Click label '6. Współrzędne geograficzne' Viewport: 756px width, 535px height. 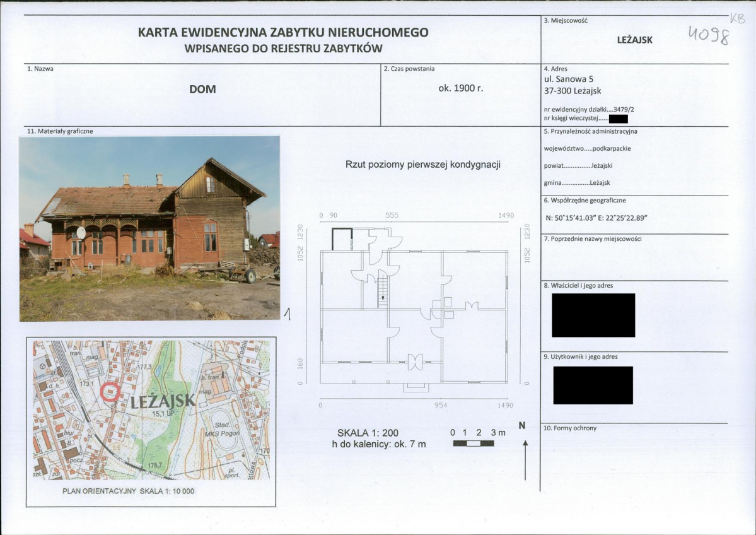585,200
